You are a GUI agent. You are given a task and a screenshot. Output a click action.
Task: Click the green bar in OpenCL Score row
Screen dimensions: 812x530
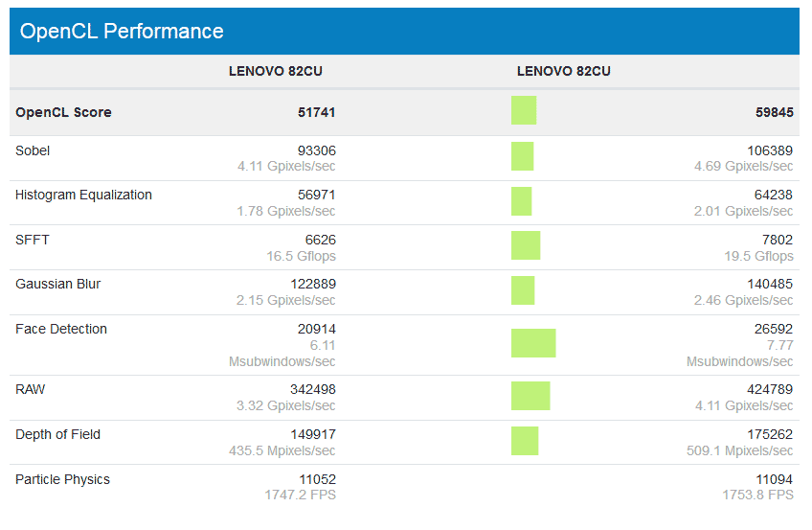pos(524,110)
